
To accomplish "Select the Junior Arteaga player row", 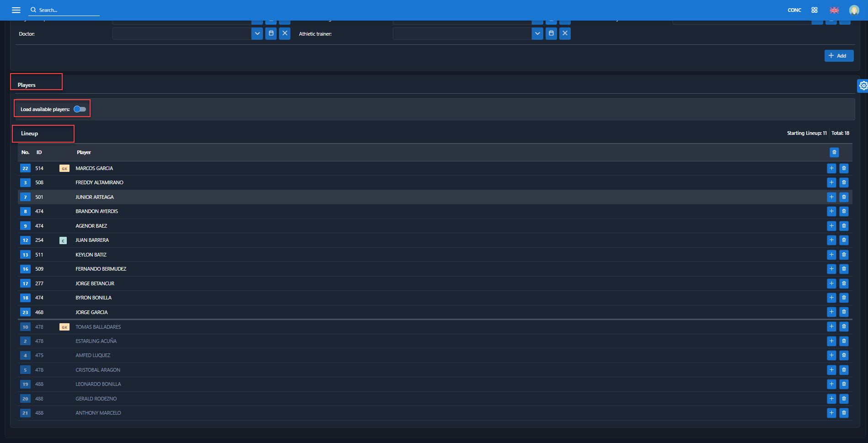I will click(95, 197).
